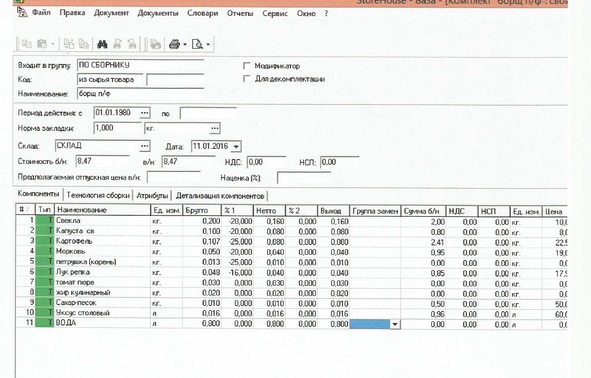Click the Группа замен column header

(375, 211)
